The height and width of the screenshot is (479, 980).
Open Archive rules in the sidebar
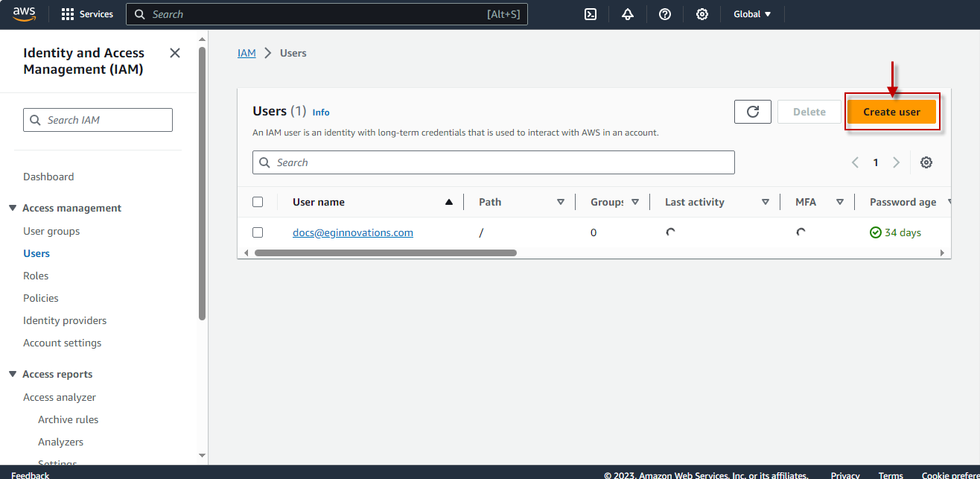pos(68,419)
